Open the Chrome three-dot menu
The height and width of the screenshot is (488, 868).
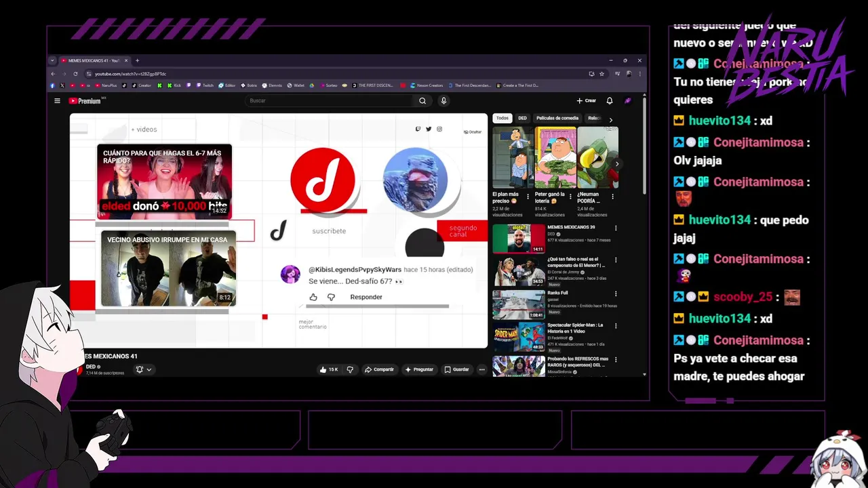pos(639,74)
